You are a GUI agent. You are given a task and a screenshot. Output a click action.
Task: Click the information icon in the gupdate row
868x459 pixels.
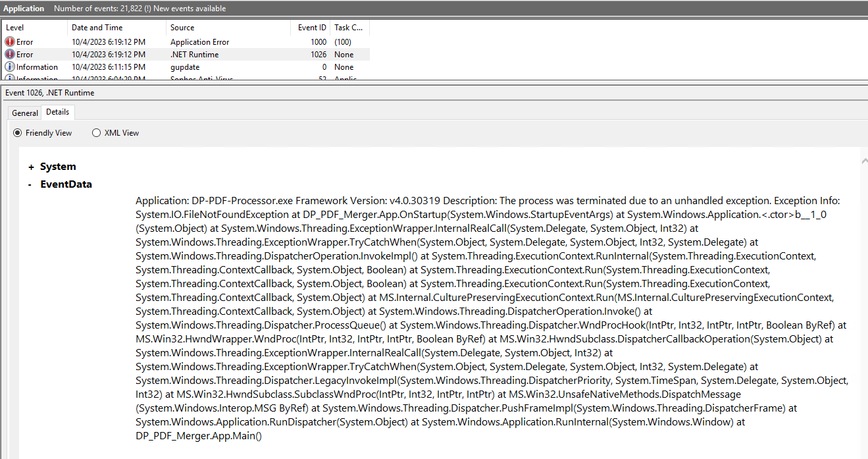point(10,67)
